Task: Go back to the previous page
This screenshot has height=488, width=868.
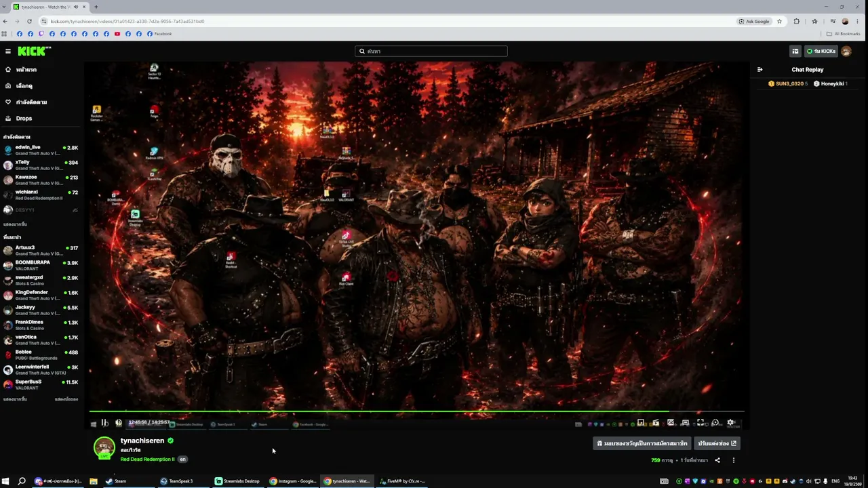Action: click(5, 21)
